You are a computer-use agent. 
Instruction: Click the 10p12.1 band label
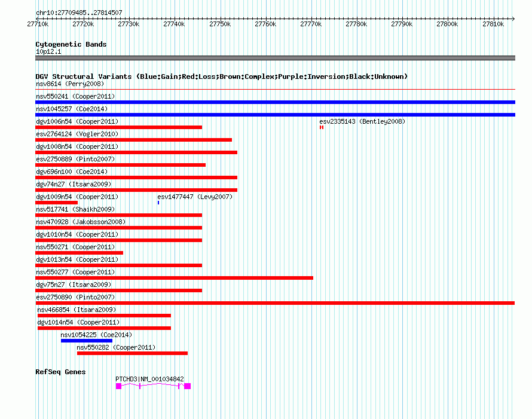coord(48,51)
